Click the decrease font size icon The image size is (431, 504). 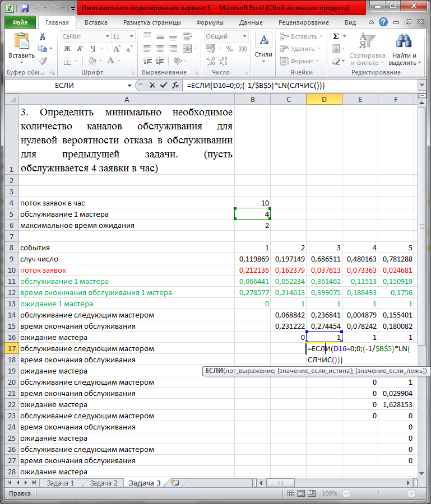click(x=129, y=49)
